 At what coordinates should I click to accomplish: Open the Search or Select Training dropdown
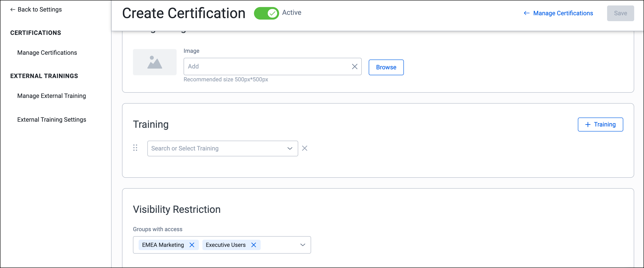[222, 148]
